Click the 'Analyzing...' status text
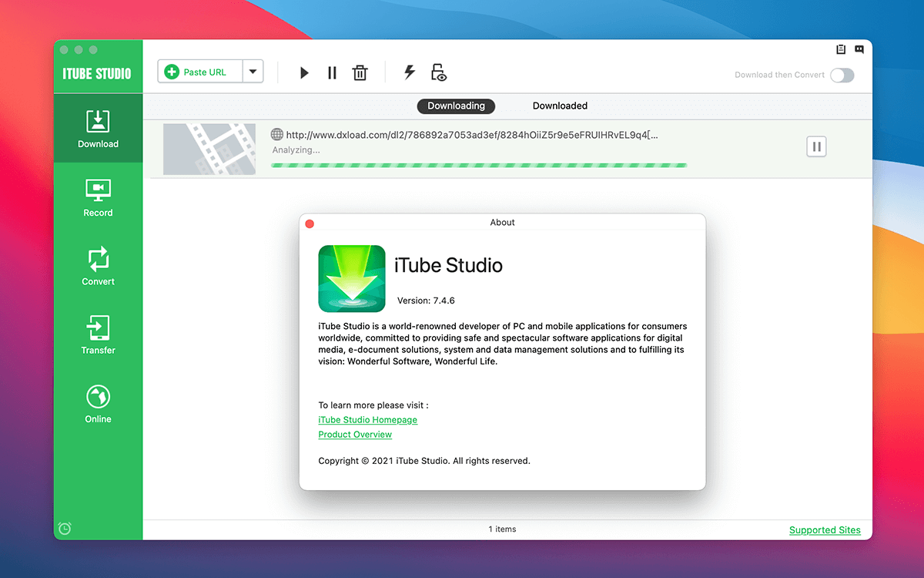924x578 pixels. (296, 150)
